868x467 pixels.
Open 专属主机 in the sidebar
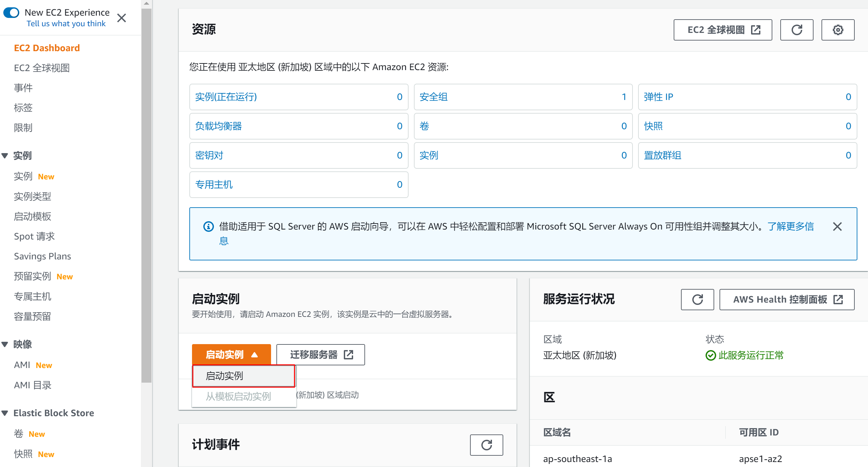(x=32, y=296)
